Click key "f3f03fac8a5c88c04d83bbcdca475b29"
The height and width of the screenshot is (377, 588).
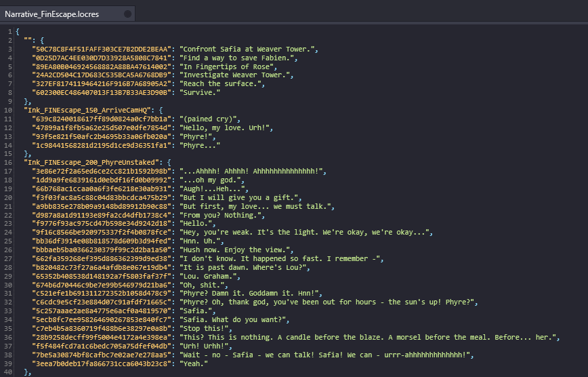(x=102, y=197)
